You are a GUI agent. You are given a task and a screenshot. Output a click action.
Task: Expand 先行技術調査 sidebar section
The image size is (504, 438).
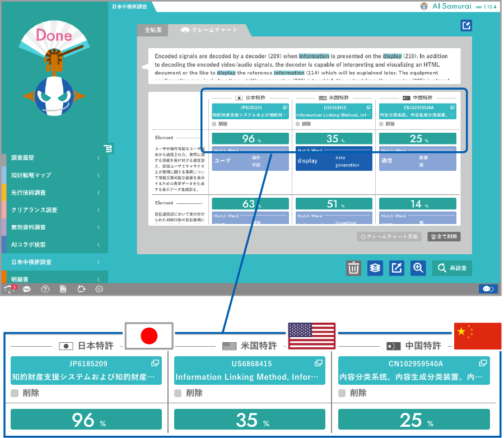coord(54,193)
